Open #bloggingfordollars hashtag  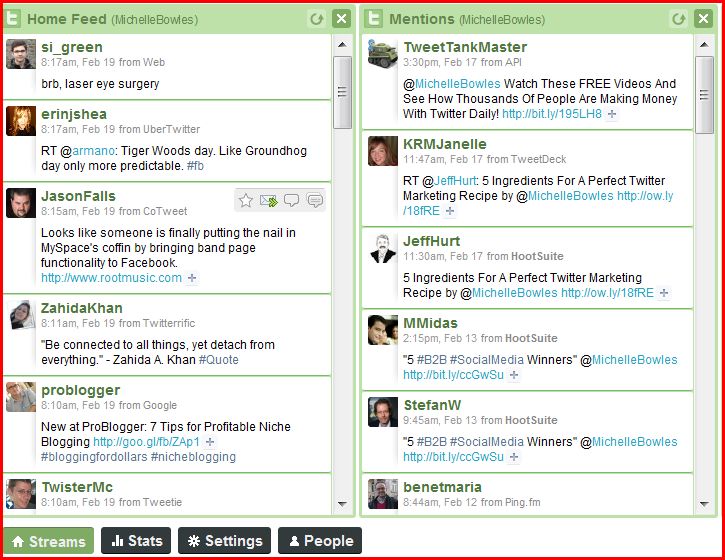click(x=94, y=457)
